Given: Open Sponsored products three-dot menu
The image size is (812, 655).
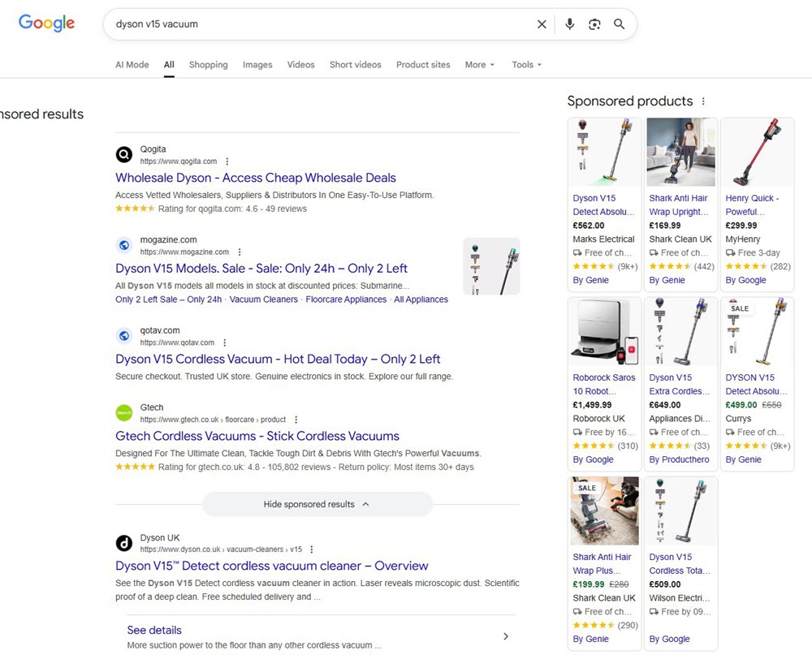Looking at the screenshot, I should click(703, 101).
